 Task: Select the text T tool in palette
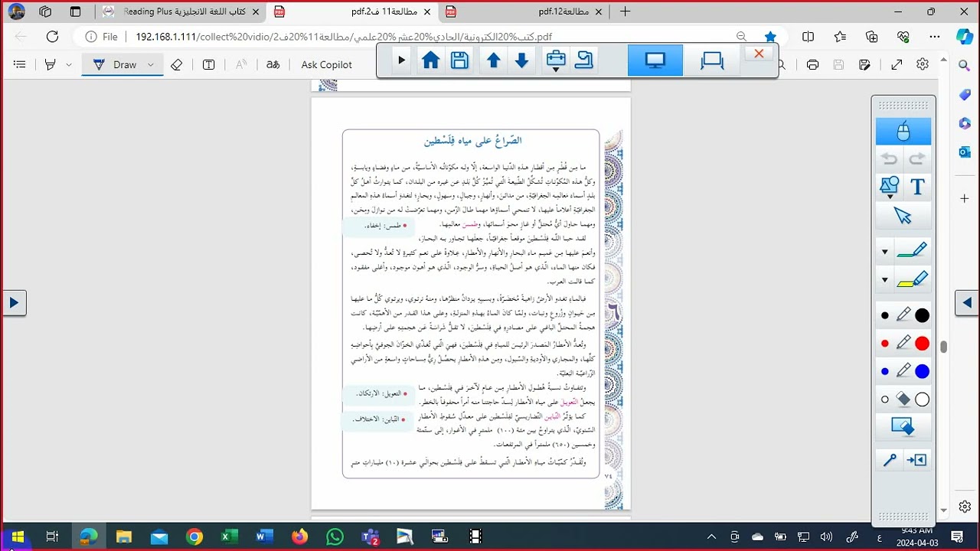click(917, 186)
